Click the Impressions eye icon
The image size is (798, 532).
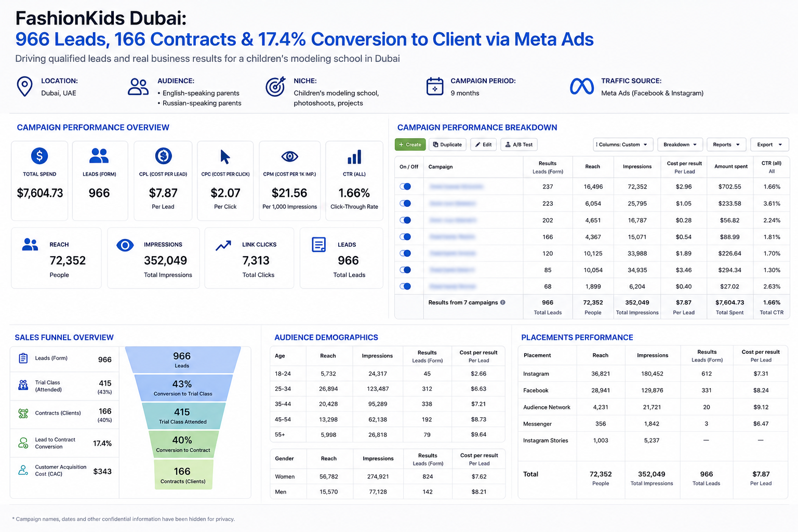[x=125, y=245]
